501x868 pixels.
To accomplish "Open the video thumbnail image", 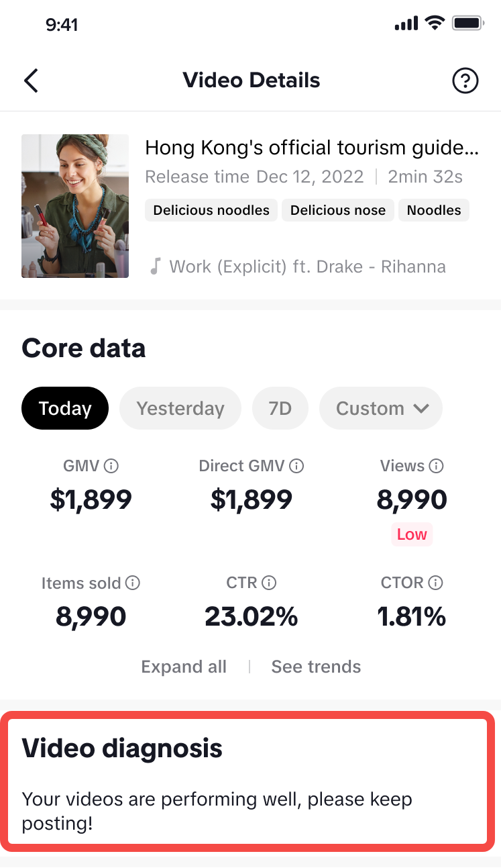I will pos(75,206).
